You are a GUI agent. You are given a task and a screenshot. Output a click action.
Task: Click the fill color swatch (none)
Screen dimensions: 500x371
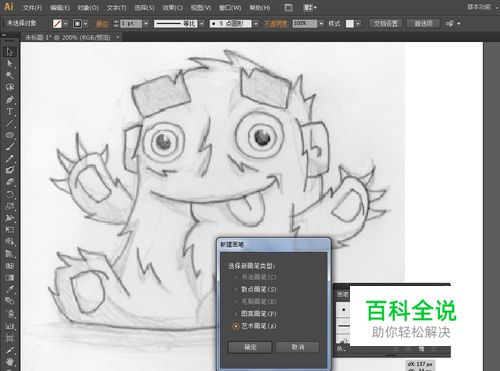[x=58, y=24]
